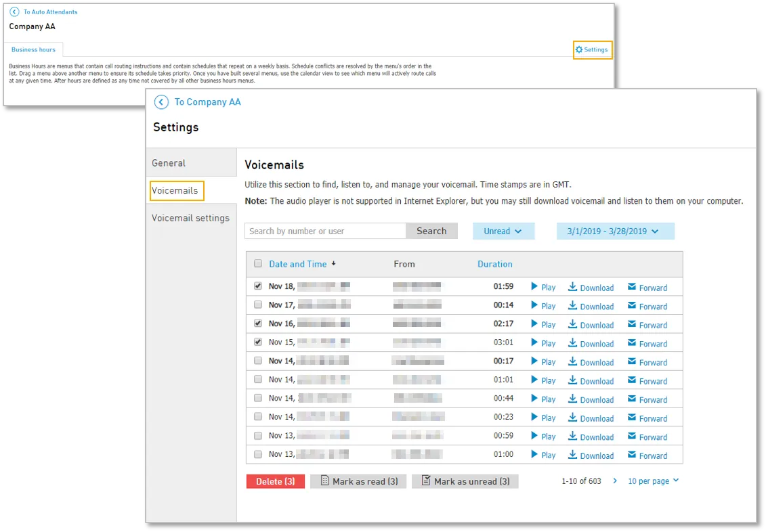
Task: Forward the Nov 17 voicemail
Action: tap(647, 306)
